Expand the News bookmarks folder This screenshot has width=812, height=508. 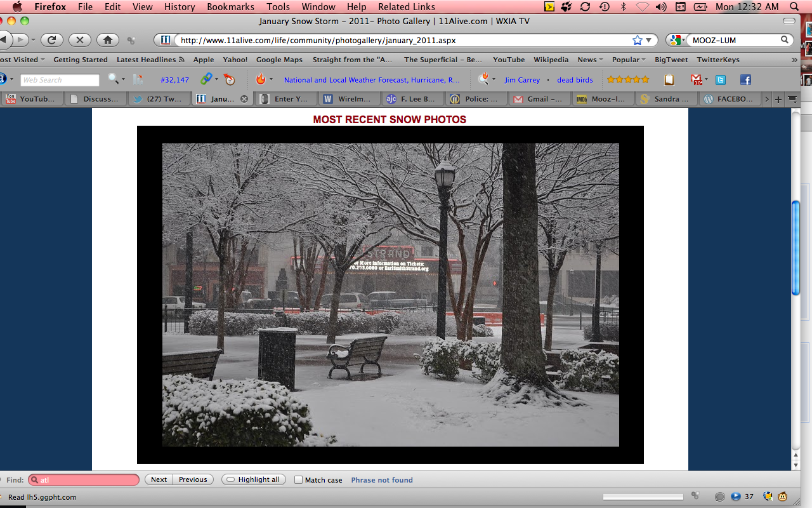point(589,60)
